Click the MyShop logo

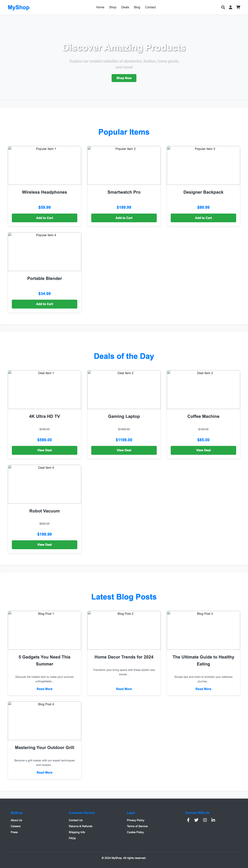coord(19,7)
